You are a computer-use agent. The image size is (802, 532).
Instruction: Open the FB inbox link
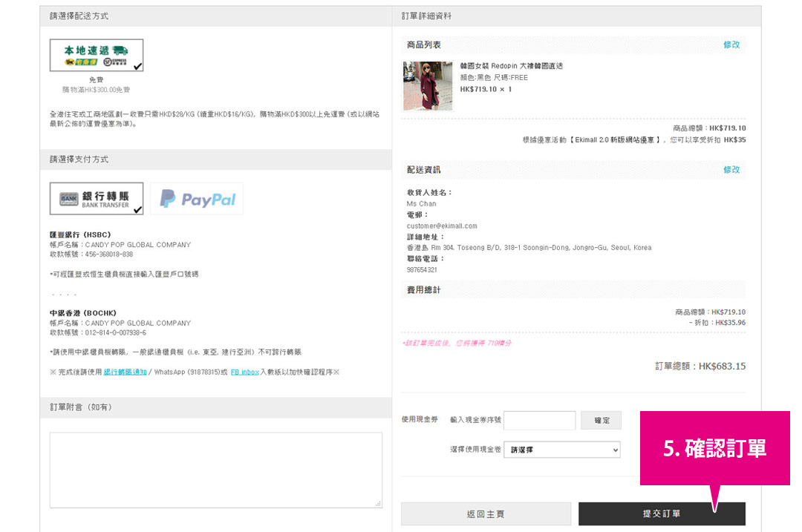244,372
